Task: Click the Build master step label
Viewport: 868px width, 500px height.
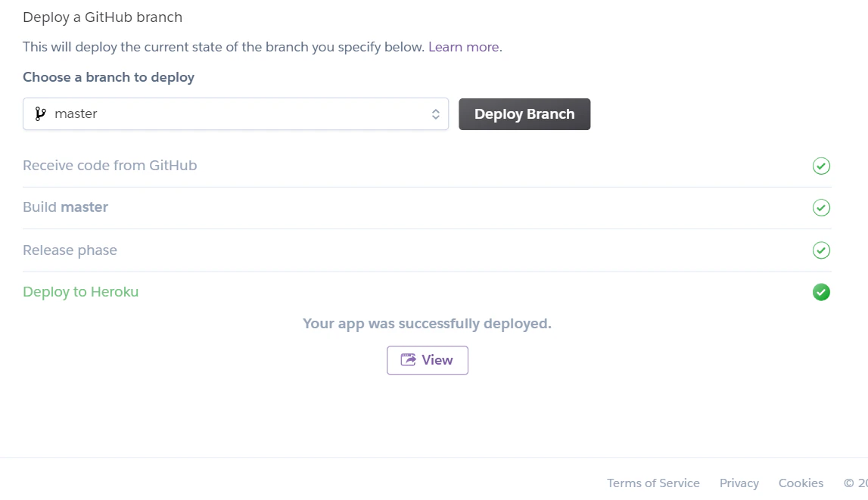Action: [x=65, y=207]
